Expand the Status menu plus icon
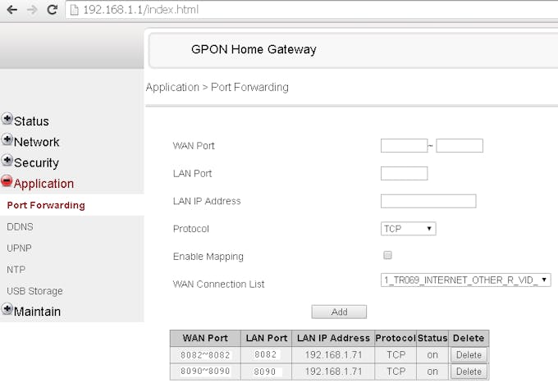This screenshot has width=558, height=392. click(x=7, y=118)
